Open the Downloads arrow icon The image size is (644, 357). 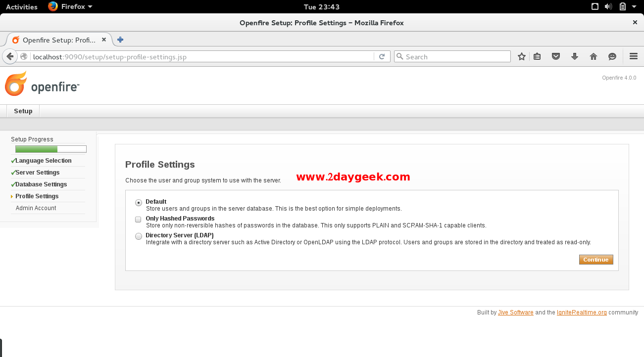(575, 56)
